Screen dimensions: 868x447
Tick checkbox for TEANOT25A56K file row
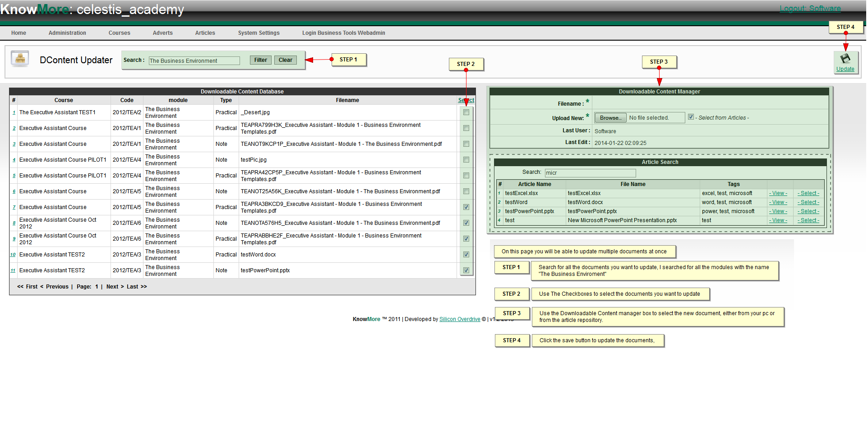[466, 191]
